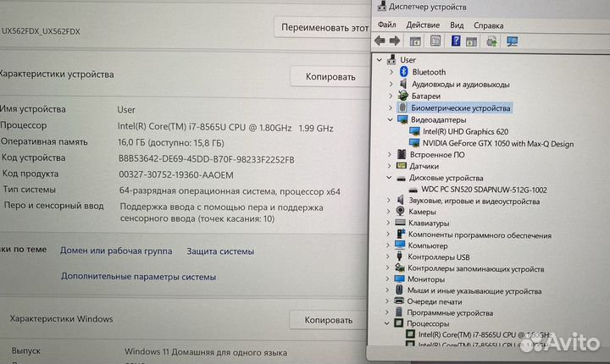This screenshot has width=610, height=364.
Task: Collapse the User root node
Action: (x=380, y=60)
